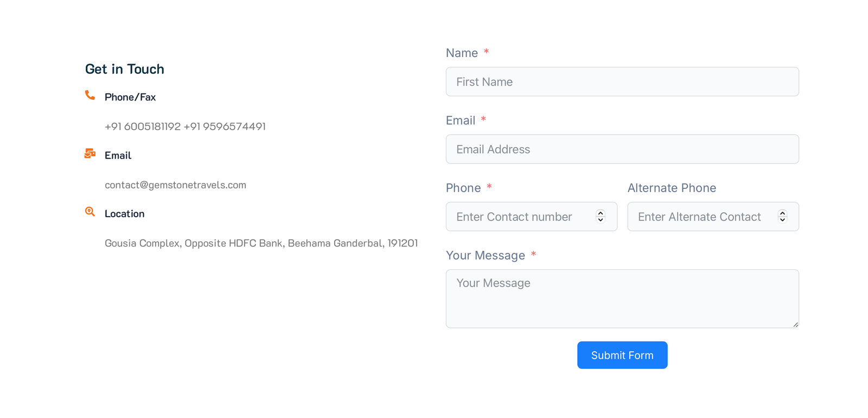Click inside the Your Message textarea
The height and width of the screenshot is (418, 868).
622,299
